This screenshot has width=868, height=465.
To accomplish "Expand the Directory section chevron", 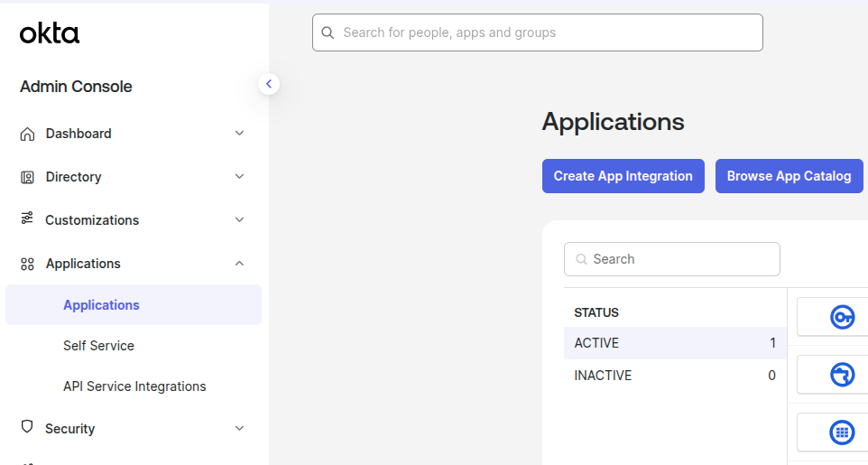I will click(239, 177).
